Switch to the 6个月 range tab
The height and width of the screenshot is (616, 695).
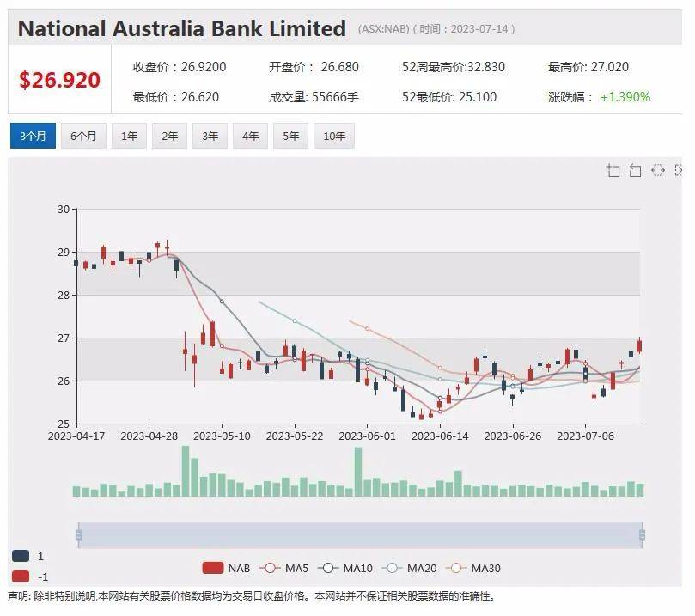coord(83,137)
